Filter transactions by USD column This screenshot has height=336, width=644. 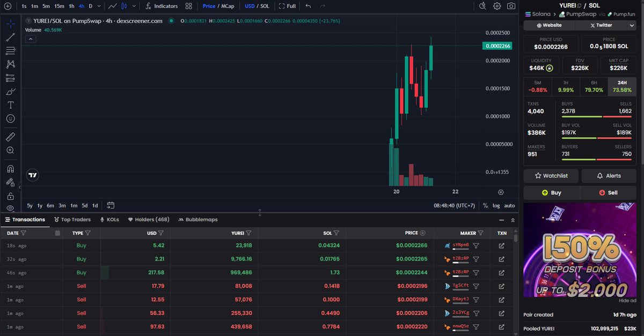tap(160, 233)
